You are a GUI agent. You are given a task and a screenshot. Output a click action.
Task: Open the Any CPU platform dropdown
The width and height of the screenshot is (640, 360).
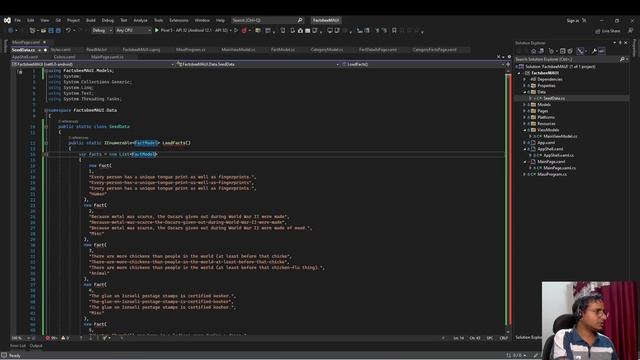click(x=133, y=30)
